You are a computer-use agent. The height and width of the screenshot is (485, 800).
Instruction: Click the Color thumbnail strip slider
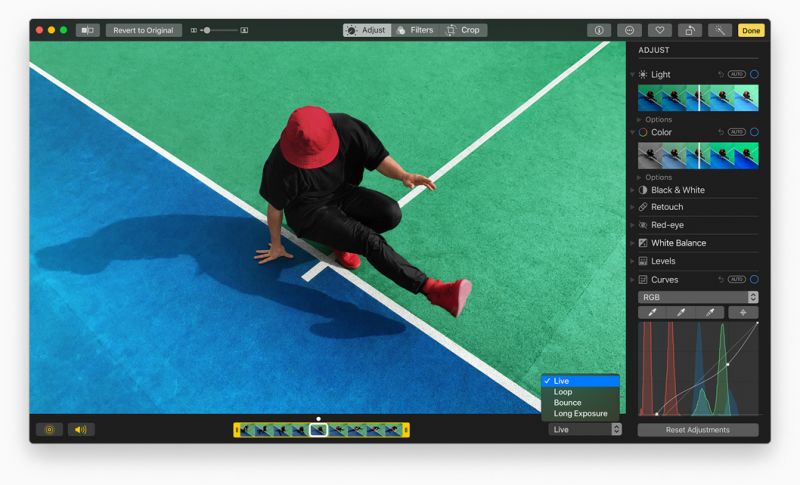click(x=698, y=156)
